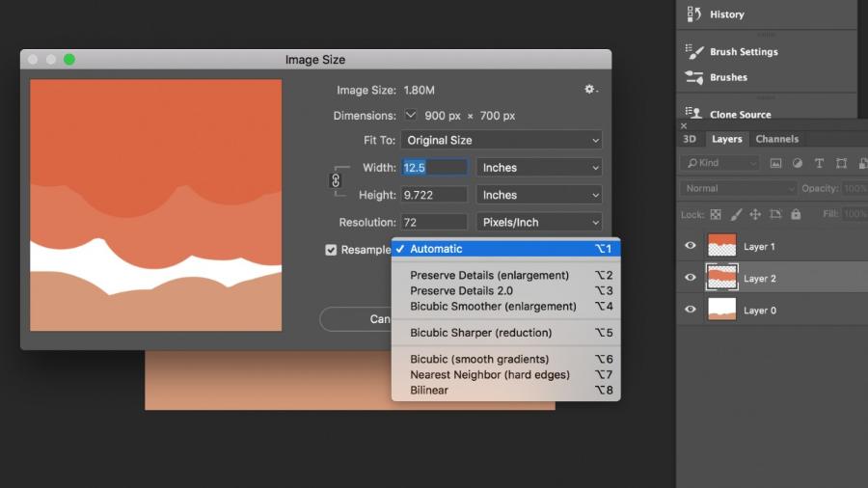Screen dimensions: 868x488
Task: Switch to the Channels tab
Action: tap(776, 139)
